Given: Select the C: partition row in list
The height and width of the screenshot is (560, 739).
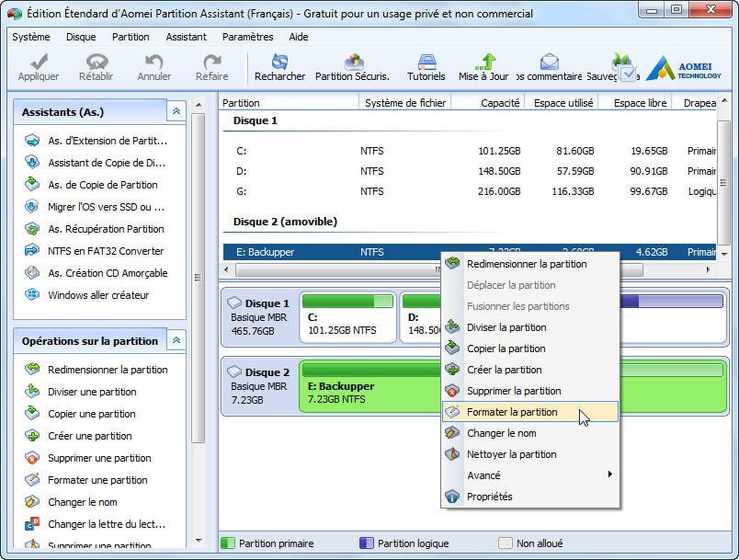Looking at the screenshot, I should (x=470, y=151).
